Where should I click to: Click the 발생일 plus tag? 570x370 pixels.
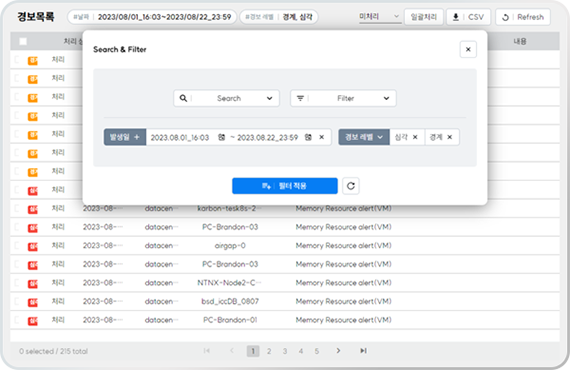(x=125, y=137)
